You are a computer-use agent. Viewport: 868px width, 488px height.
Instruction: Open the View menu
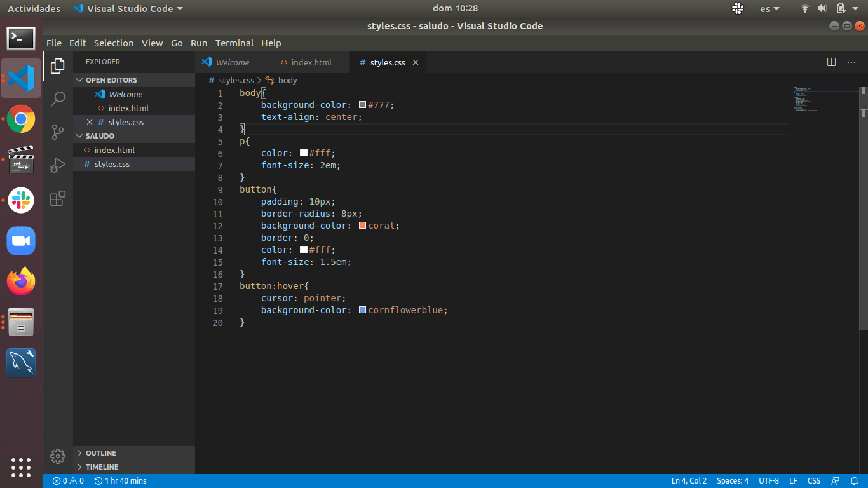[x=153, y=43]
